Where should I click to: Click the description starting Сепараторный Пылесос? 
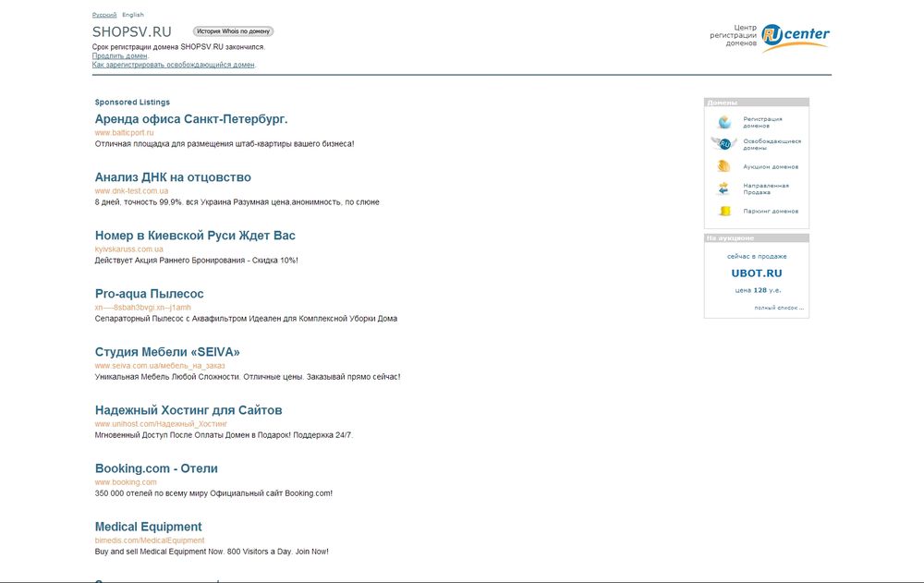[x=246, y=319]
